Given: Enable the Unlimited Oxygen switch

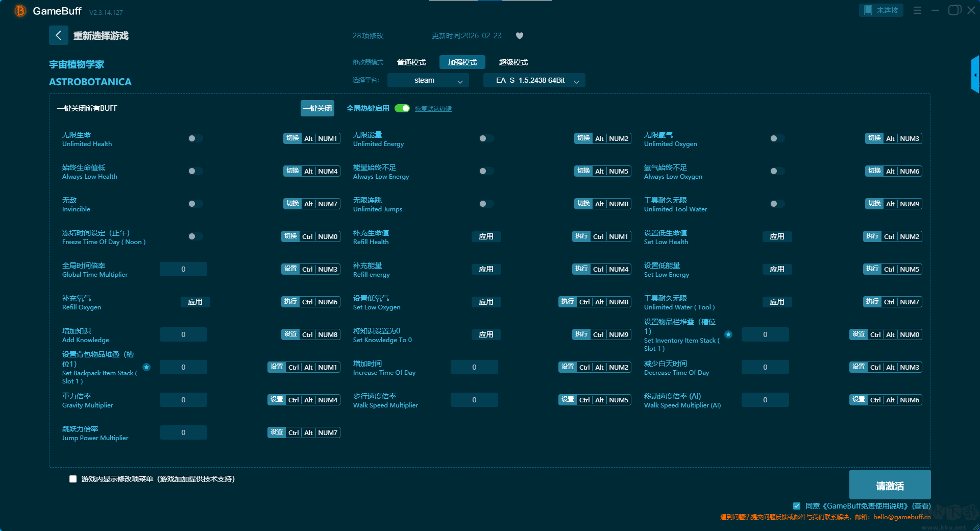Looking at the screenshot, I should pos(777,138).
